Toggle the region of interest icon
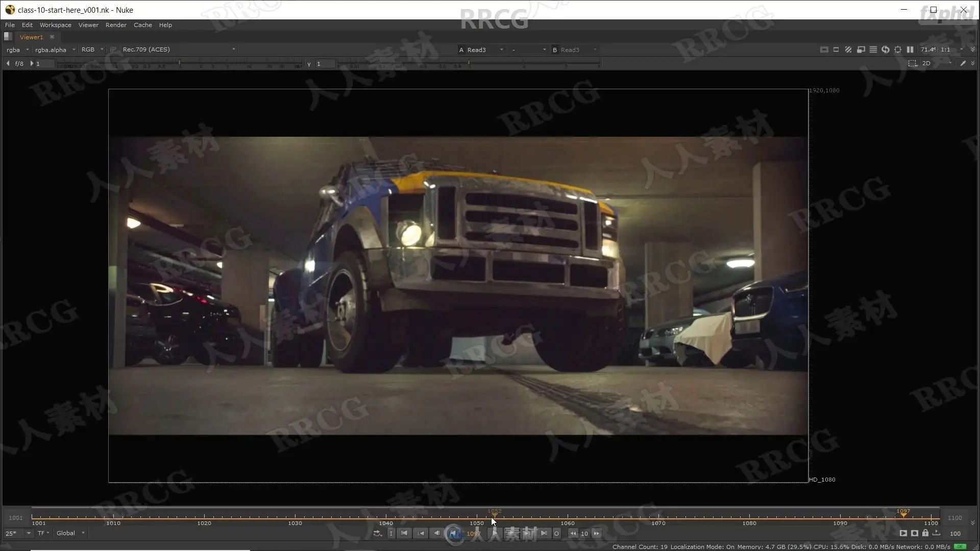This screenshot has height=551, width=980. 836,50
